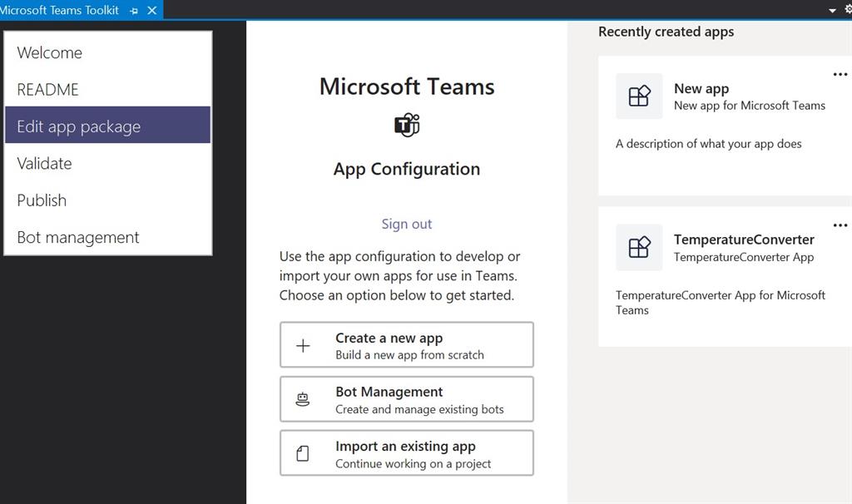Open the New app title
852x504 pixels.
coord(701,88)
